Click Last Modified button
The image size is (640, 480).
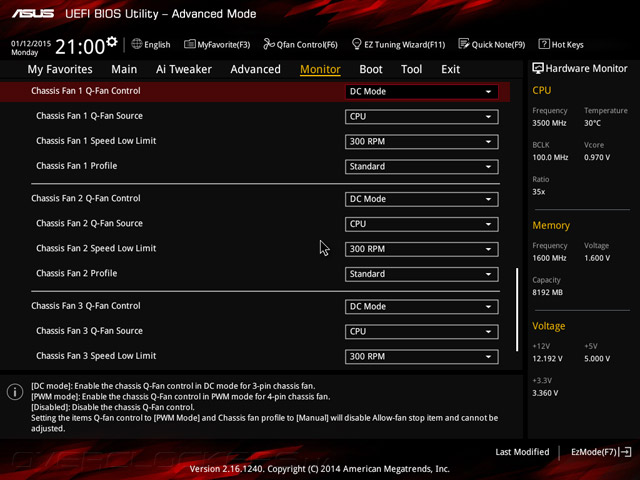click(522, 452)
